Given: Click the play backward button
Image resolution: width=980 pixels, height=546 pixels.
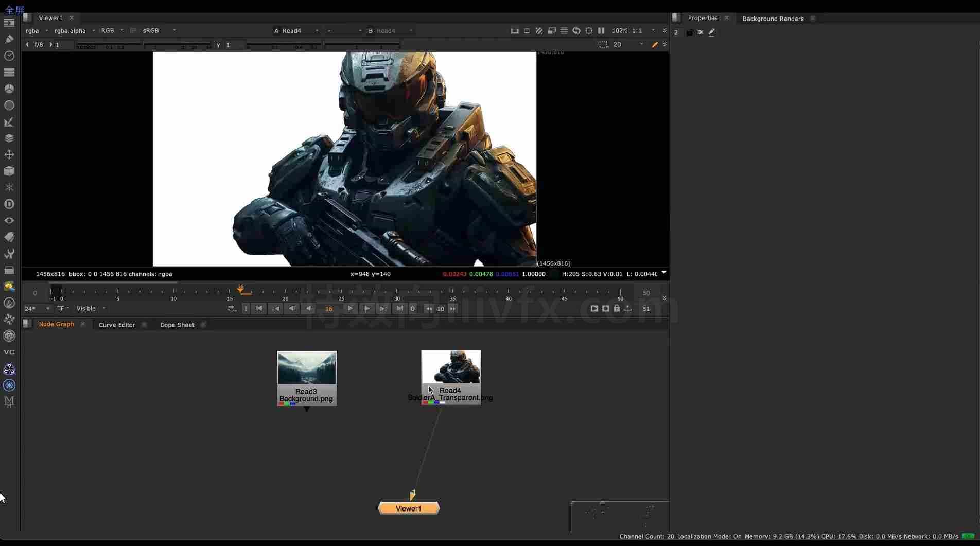Looking at the screenshot, I should (x=308, y=309).
